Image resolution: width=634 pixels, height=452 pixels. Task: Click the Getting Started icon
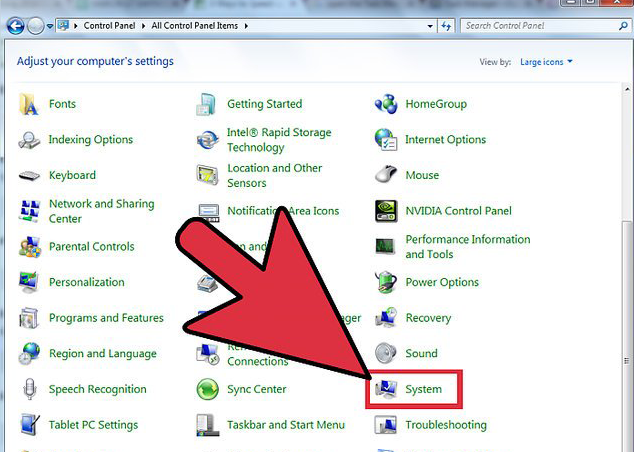pos(207,104)
